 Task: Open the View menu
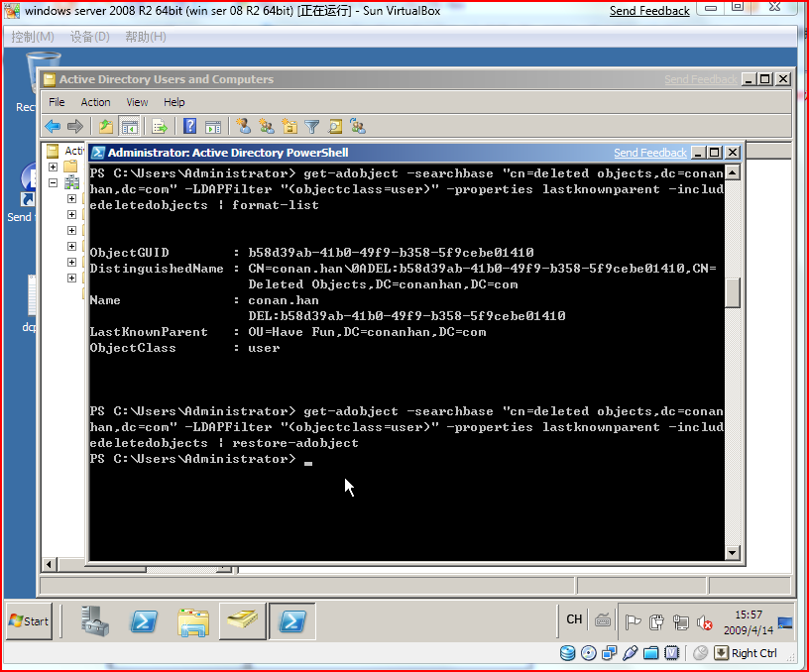tap(137, 102)
